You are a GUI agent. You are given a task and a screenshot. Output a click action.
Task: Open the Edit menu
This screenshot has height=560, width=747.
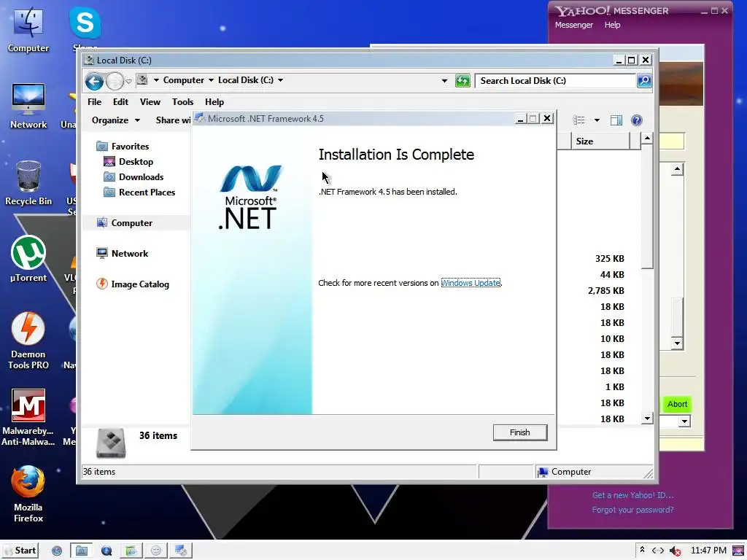(x=120, y=102)
